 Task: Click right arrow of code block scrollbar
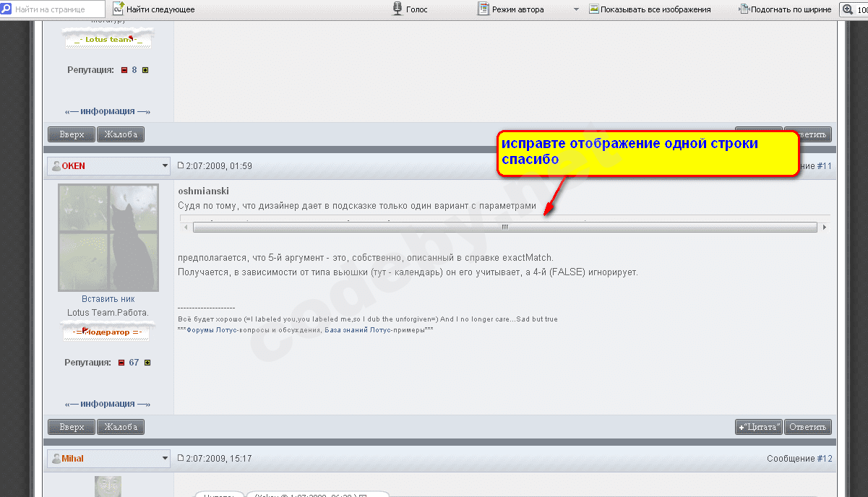(x=825, y=227)
